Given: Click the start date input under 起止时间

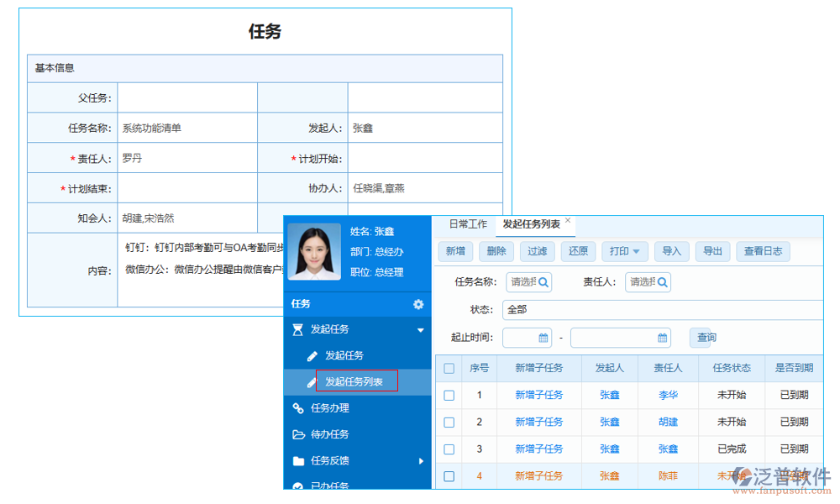Looking at the screenshot, I should tap(517, 337).
